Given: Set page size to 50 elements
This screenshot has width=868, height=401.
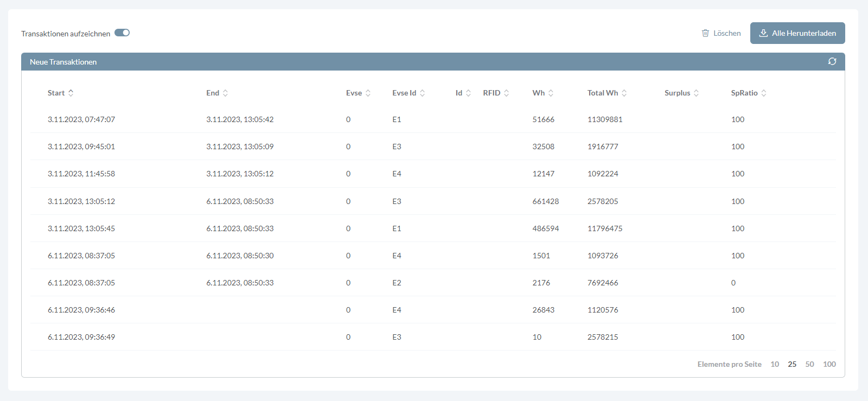Looking at the screenshot, I should (x=809, y=364).
